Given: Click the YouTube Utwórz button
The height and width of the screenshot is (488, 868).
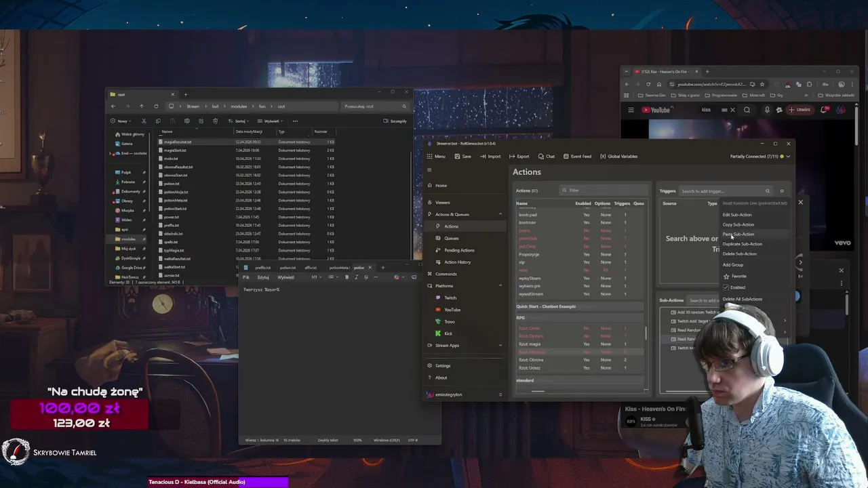Looking at the screenshot, I should (x=800, y=110).
